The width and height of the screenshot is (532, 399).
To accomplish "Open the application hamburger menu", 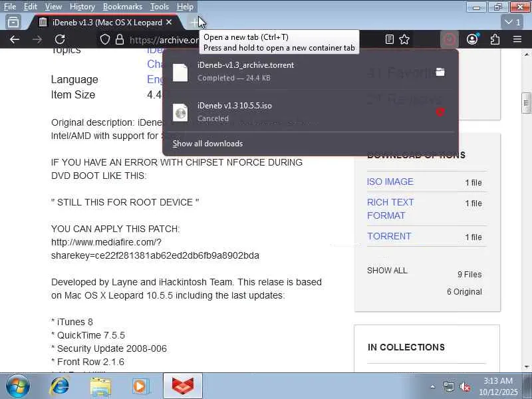I will [517, 40].
